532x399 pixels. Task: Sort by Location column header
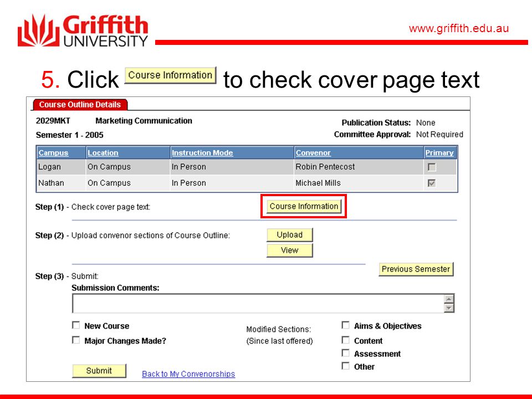click(103, 153)
